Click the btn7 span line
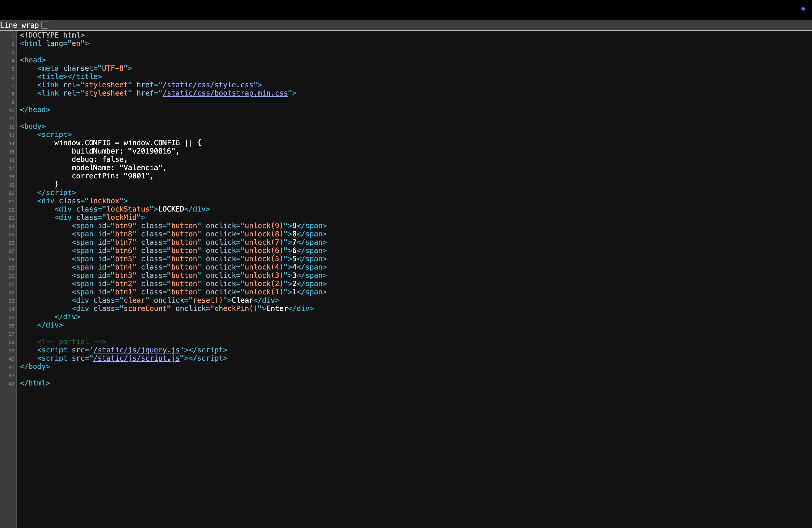 pos(199,242)
